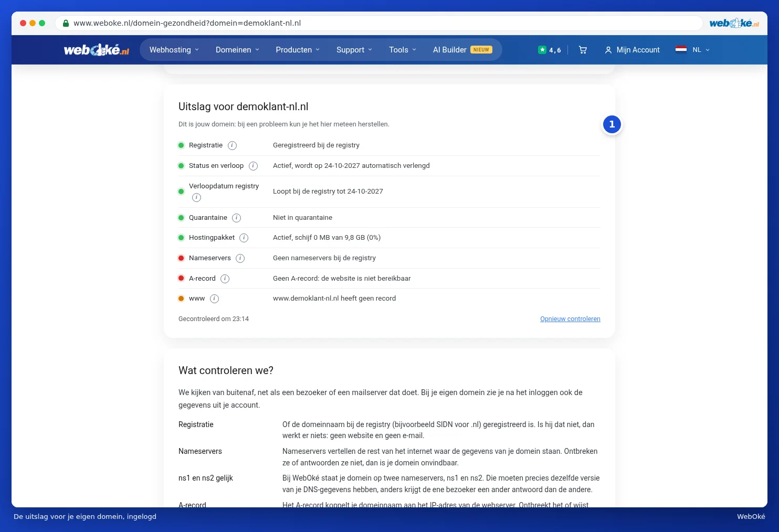Go to Mijn Account

tap(632, 50)
